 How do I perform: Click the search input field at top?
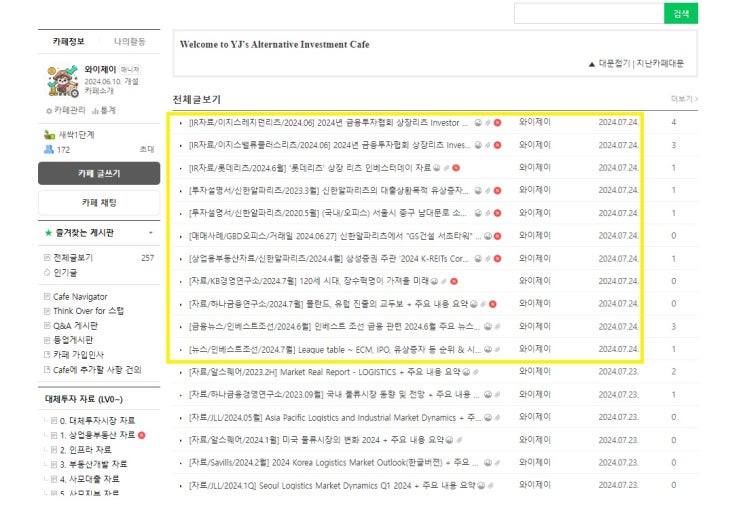coord(589,13)
